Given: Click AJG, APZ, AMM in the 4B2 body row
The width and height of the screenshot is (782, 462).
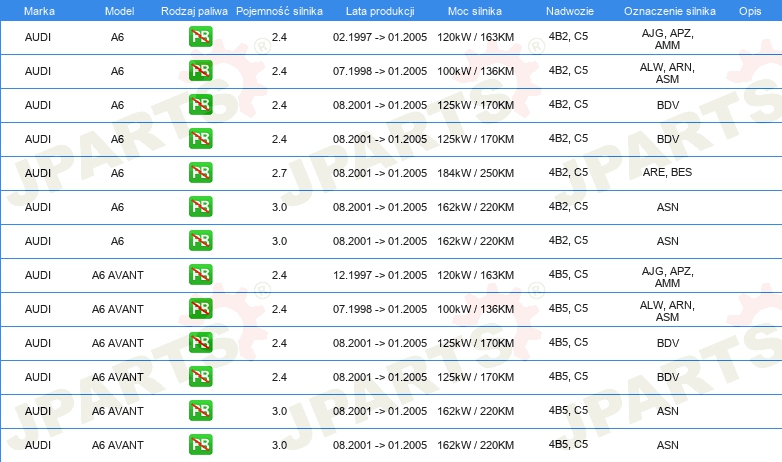Looking at the screenshot, I should [x=667, y=39].
